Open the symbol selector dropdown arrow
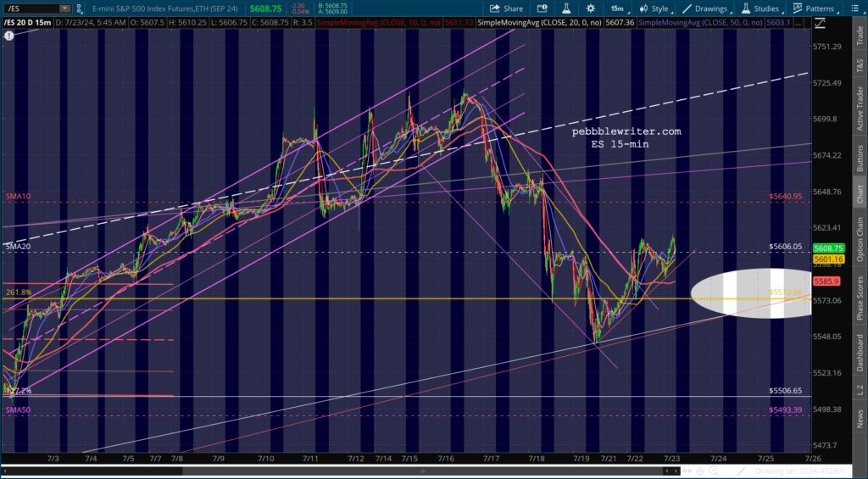Image resolution: width=868 pixels, height=479 pixels. [65, 8]
